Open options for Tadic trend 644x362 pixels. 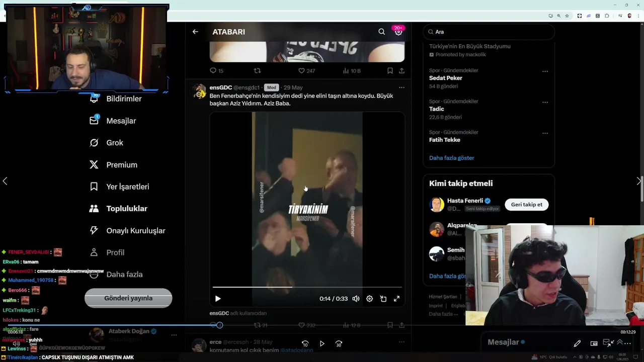pos(545,102)
